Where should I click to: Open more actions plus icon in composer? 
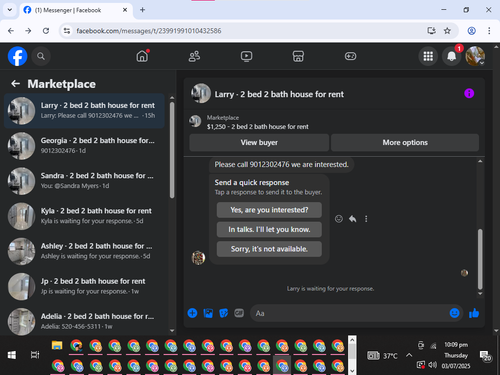pos(192,313)
